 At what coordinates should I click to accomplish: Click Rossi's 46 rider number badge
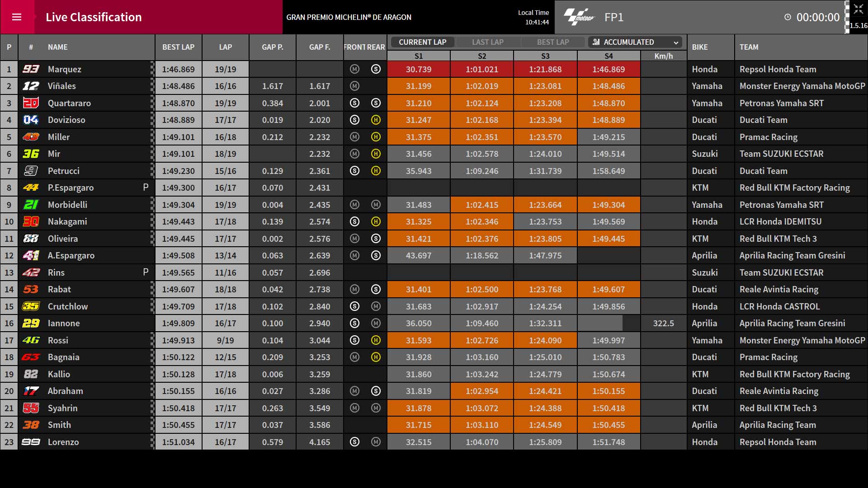[31, 340]
